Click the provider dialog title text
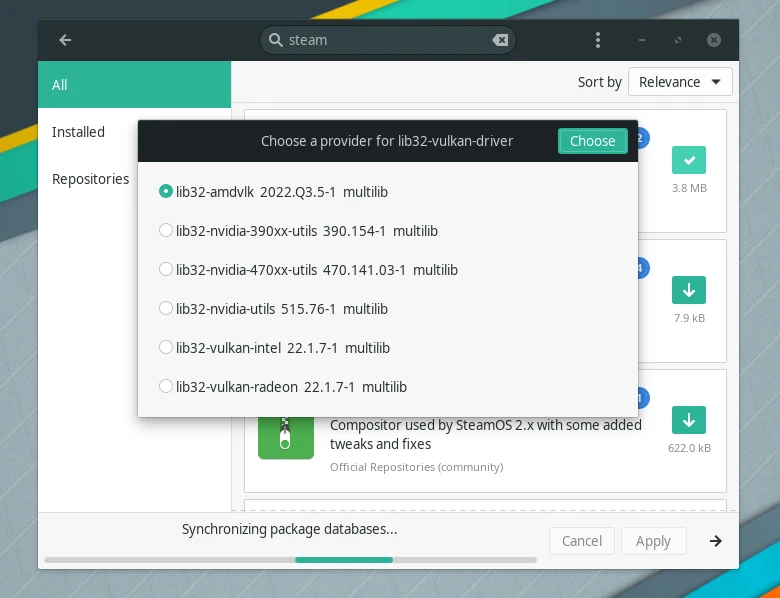The width and height of the screenshot is (780, 598). 387,141
